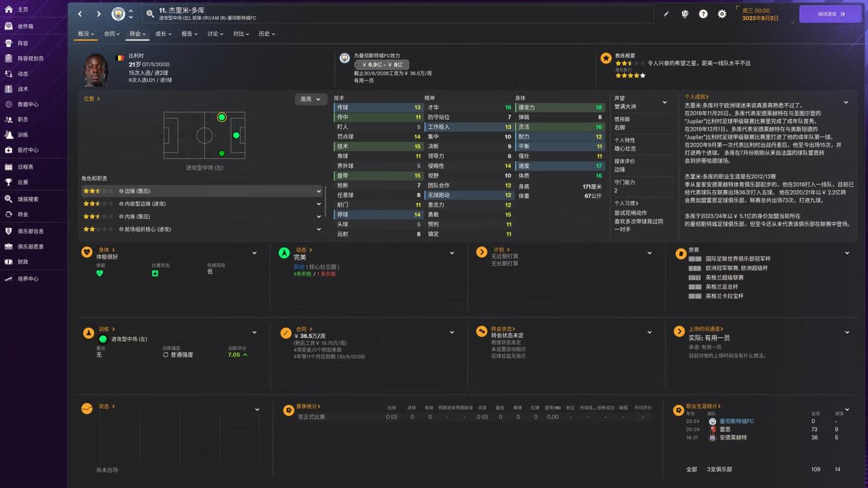The width and height of the screenshot is (868, 488).
Task: Open the 合同 tab menu
Action: pyautogui.click(x=112, y=34)
